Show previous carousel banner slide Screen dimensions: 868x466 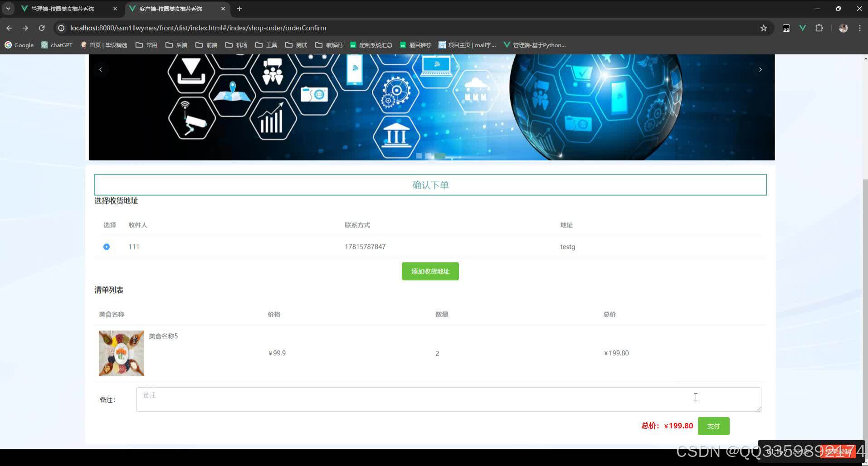point(101,69)
